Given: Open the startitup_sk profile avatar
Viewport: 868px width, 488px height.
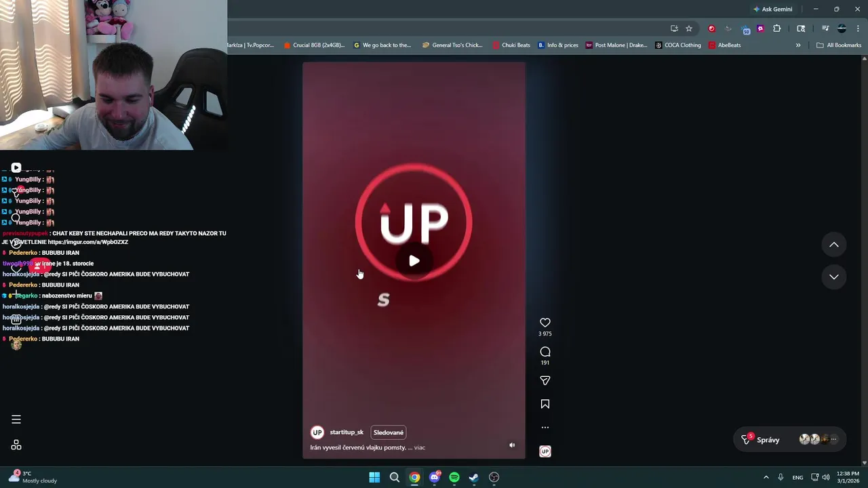Looking at the screenshot, I should pos(317,432).
